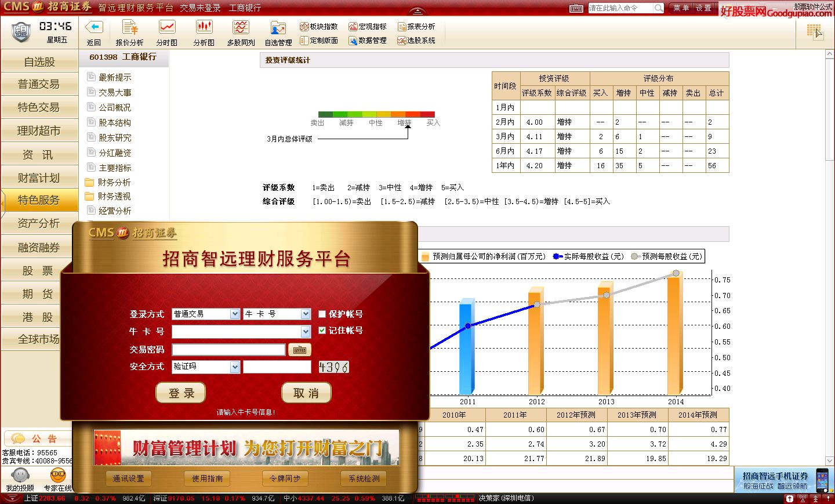Click the 取消 cancel button
Screen dimensions: 835x504
tap(306, 393)
